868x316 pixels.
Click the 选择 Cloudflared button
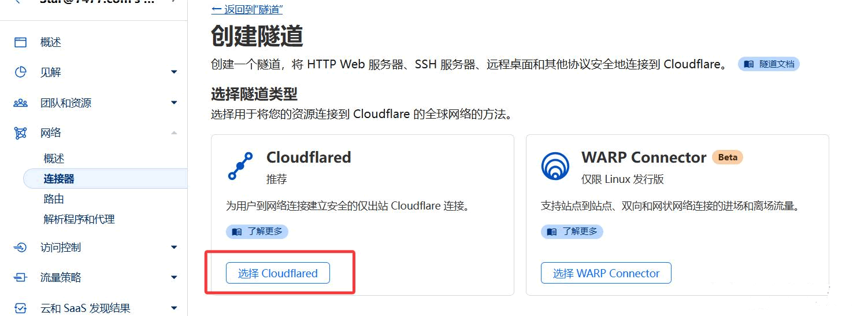pyautogui.click(x=278, y=273)
